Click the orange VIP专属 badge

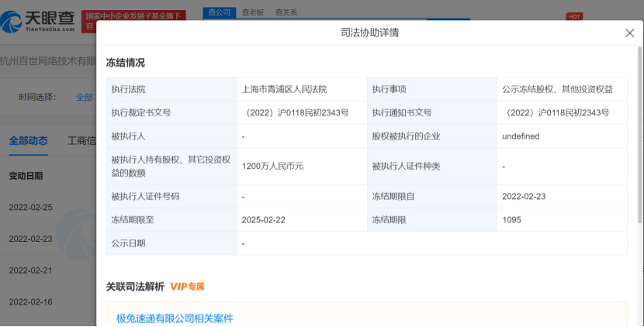(x=187, y=287)
